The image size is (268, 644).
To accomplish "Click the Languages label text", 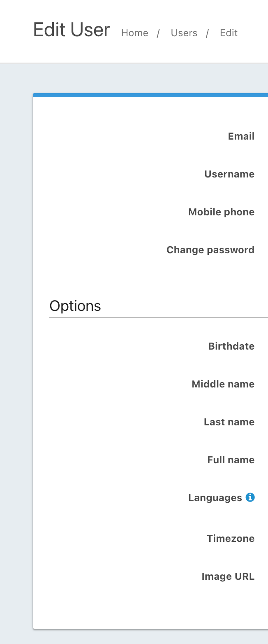I will tap(215, 498).
